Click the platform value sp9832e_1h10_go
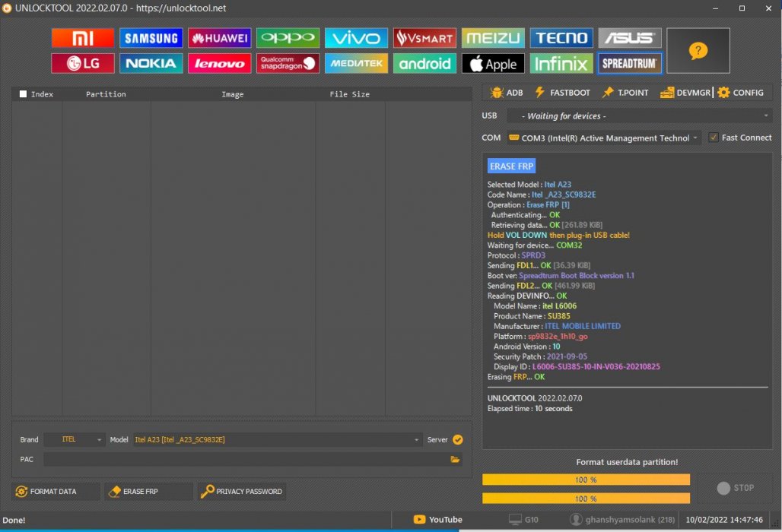The width and height of the screenshot is (782, 532). tap(558, 336)
